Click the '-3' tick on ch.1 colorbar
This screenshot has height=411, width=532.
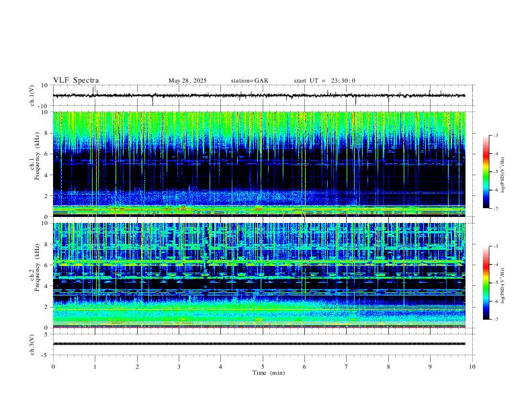click(495, 136)
